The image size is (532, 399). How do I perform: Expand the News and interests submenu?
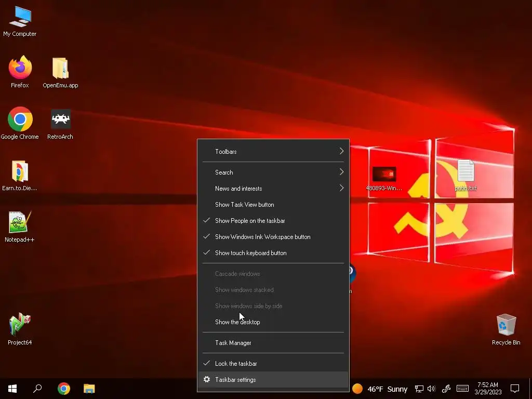[273, 188]
